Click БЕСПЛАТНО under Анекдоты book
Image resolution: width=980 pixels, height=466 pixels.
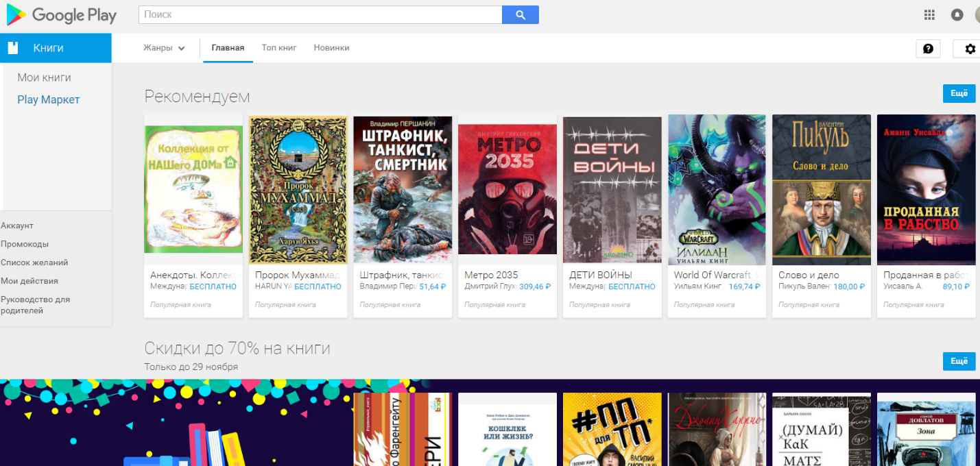click(213, 286)
